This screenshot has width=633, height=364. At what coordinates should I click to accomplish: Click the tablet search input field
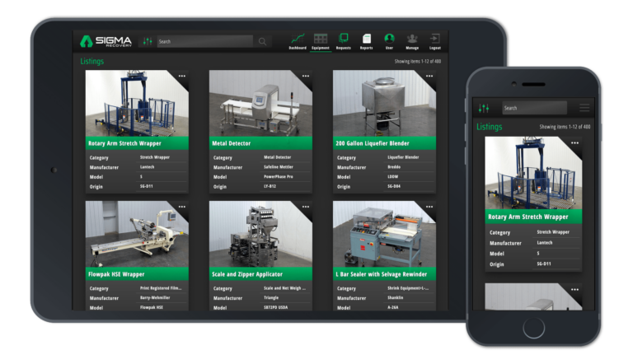point(204,41)
